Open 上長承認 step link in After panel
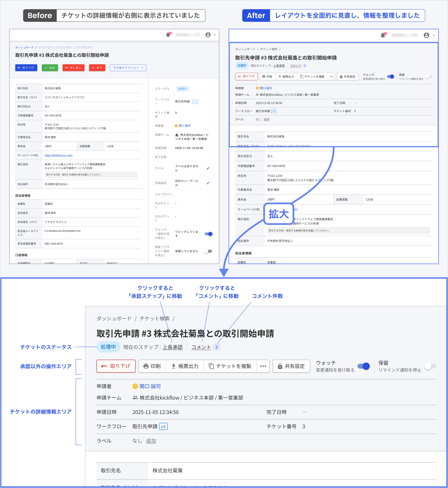The width and height of the screenshot is (448, 488). coord(279,66)
